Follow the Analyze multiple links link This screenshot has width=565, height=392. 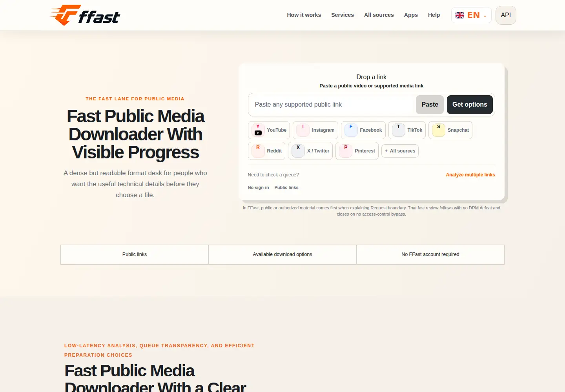coord(470,175)
